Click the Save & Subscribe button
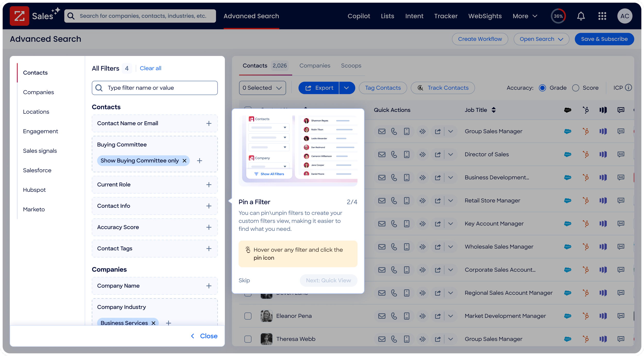 [604, 39]
